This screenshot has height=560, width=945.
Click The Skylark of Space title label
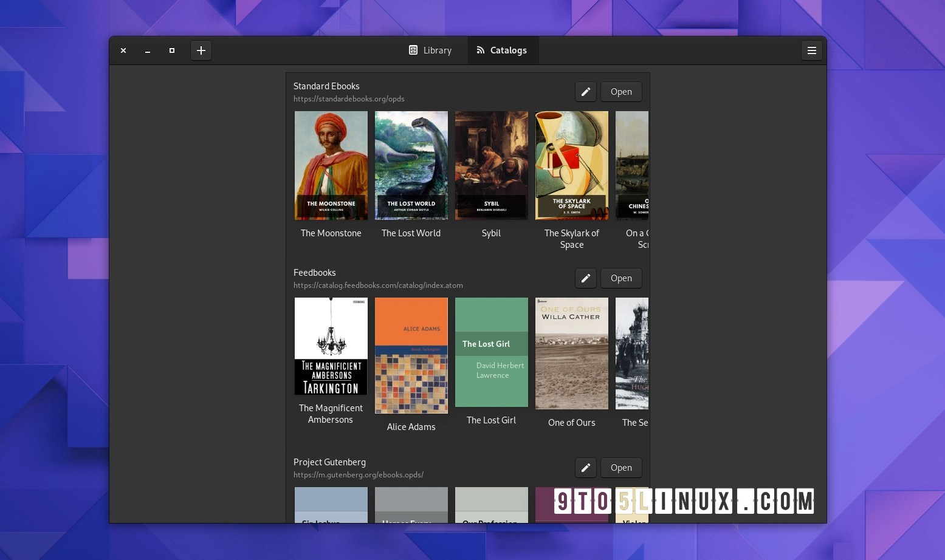[x=572, y=239]
